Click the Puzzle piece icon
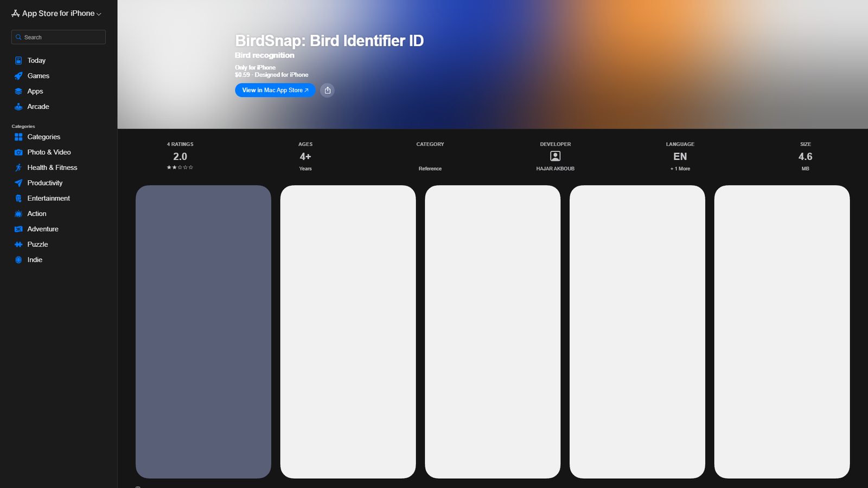Viewport: 868px width, 488px height. [18, 245]
